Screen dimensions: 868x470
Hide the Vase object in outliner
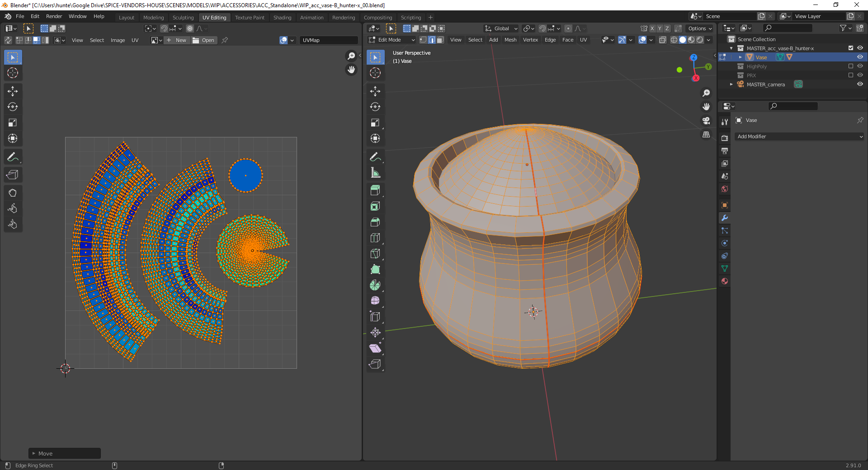click(860, 57)
